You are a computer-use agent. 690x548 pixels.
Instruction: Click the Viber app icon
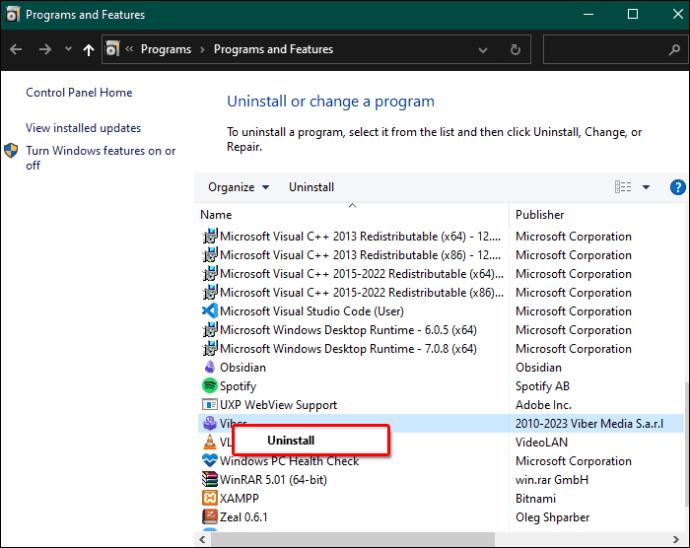pos(210,423)
